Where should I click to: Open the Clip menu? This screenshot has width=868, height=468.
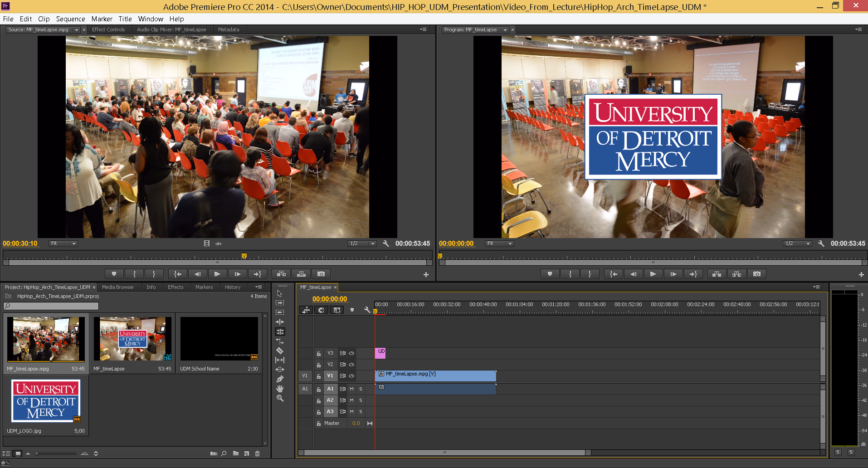click(44, 19)
